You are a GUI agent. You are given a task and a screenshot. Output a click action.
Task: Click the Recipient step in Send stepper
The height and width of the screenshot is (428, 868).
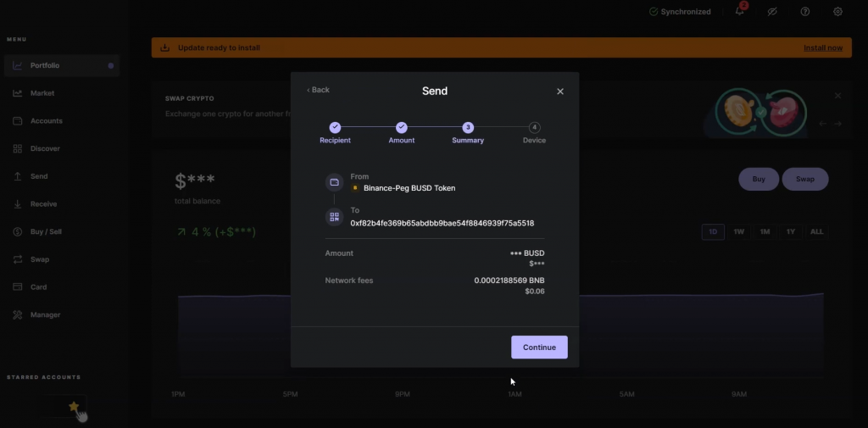pyautogui.click(x=335, y=133)
